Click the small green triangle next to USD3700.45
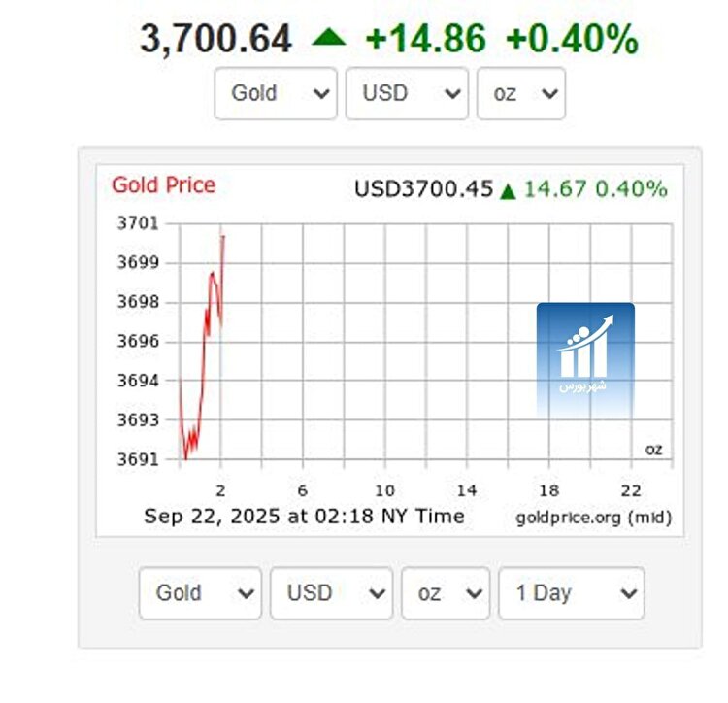Viewport: 728px width, 703px height. point(508,190)
